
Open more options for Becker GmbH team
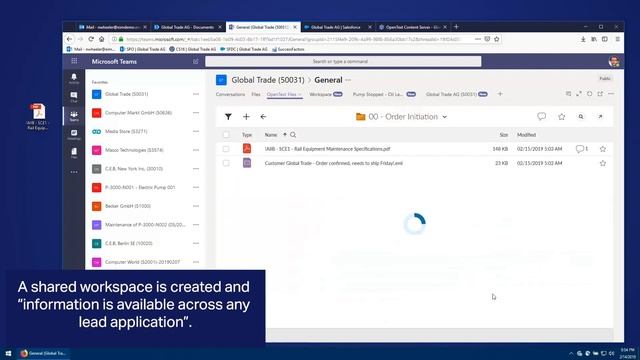[196, 206]
